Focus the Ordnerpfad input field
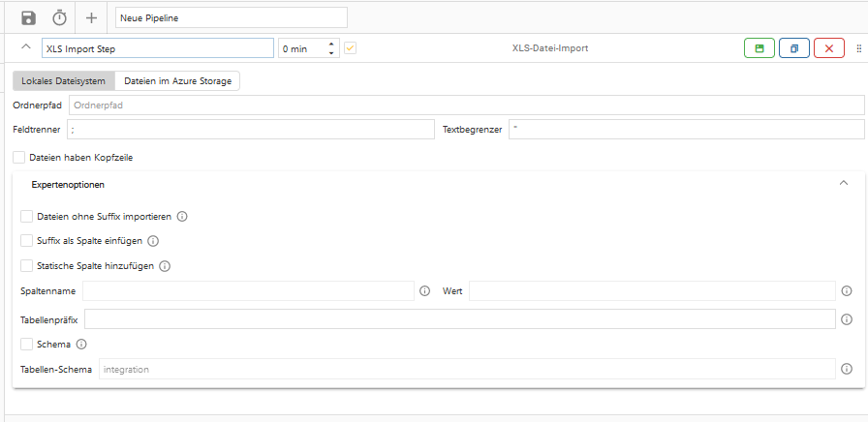This screenshot has height=422, width=868. tap(466, 105)
